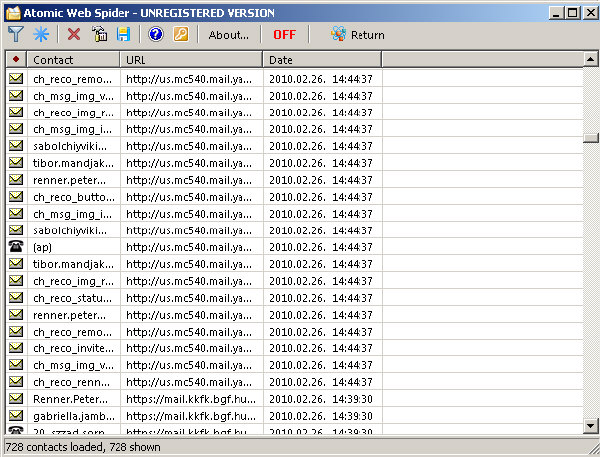Open help via blue question mark icon
Viewport: 600px width, 457px height.
pyautogui.click(x=156, y=34)
